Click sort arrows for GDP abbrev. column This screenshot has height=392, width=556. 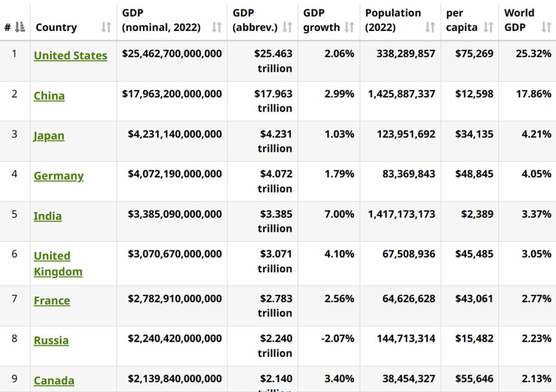click(x=288, y=27)
